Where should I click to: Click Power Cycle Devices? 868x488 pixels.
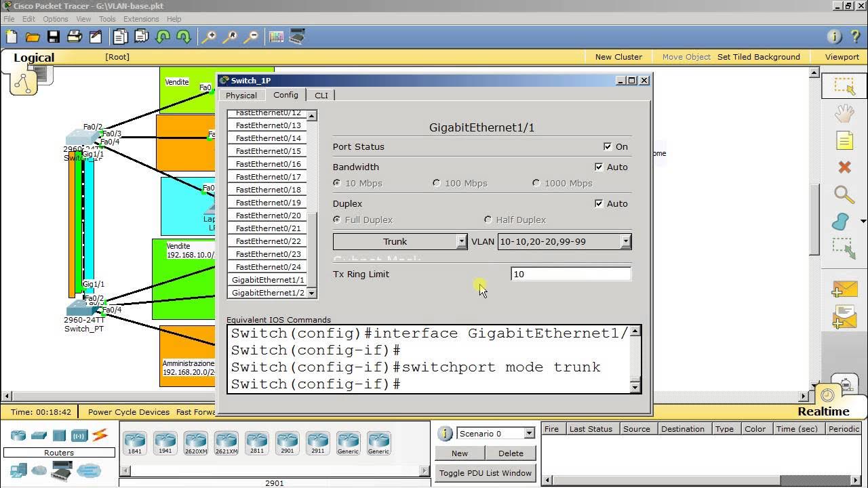[129, 411]
